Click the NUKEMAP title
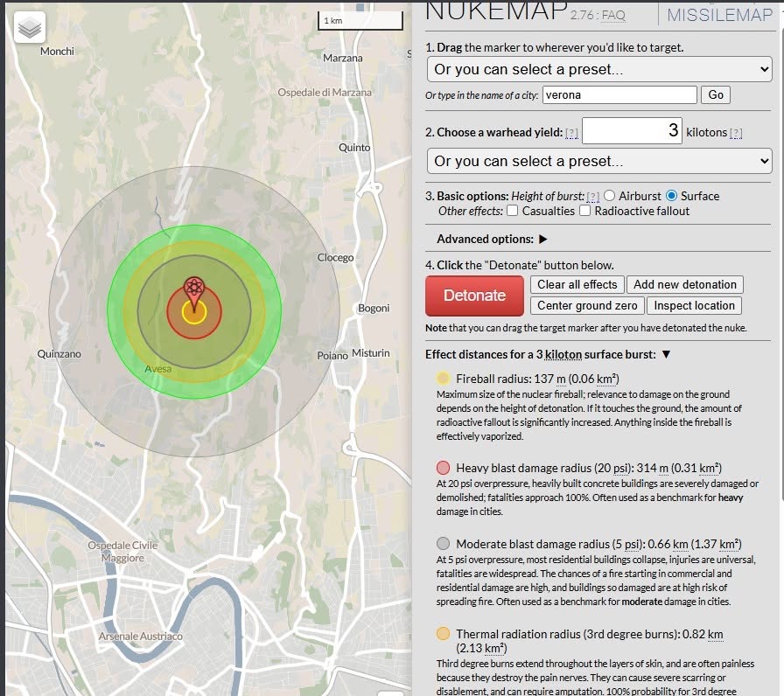The width and height of the screenshot is (784, 696). click(496, 11)
